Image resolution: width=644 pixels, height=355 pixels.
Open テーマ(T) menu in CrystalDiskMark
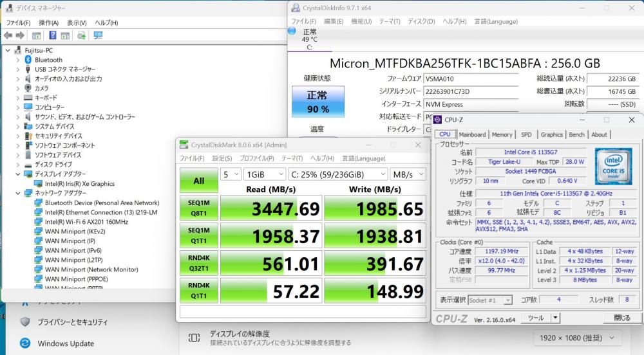pyautogui.click(x=292, y=158)
